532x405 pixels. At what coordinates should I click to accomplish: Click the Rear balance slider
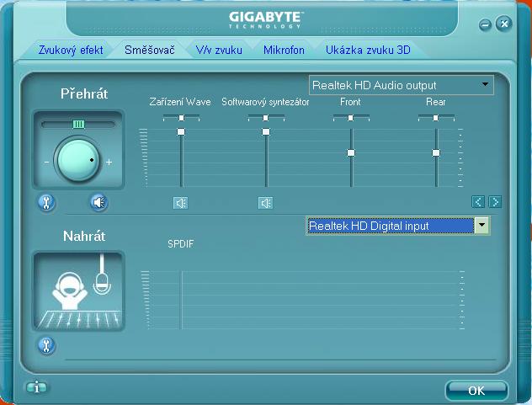[x=436, y=118]
